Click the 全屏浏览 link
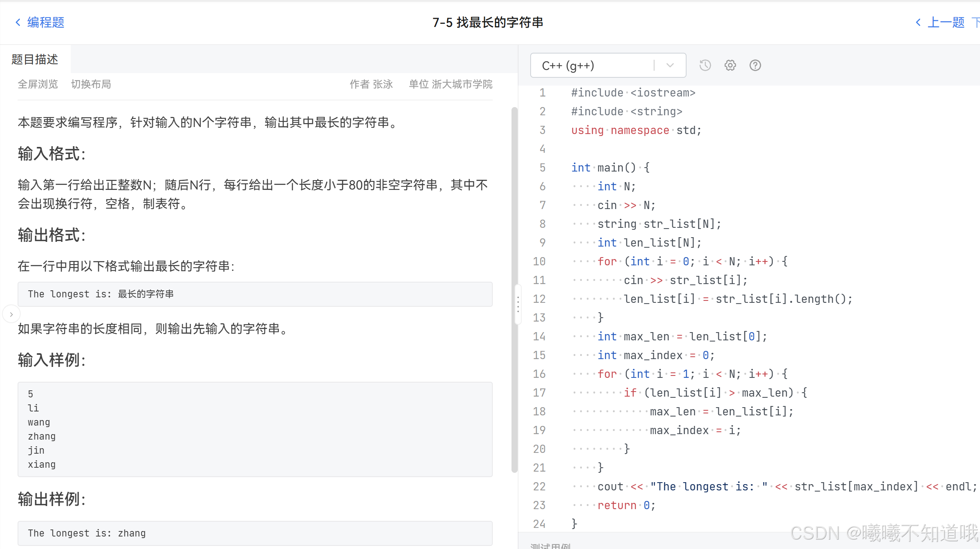Image resolution: width=980 pixels, height=549 pixels. [38, 84]
